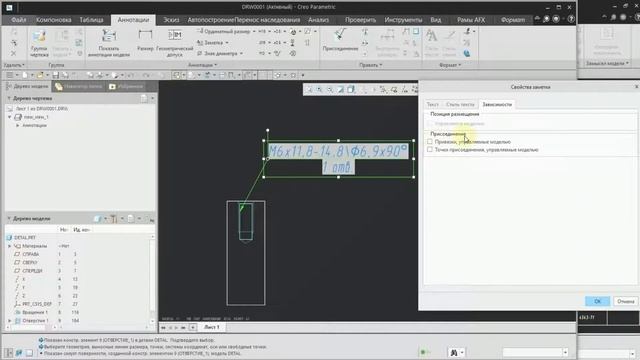Click the delete X icon in ribbon

click(x=13, y=53)
